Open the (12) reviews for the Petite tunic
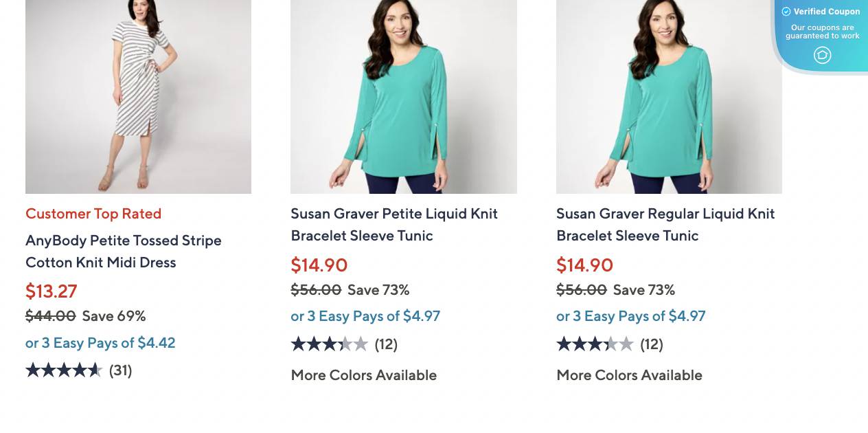Screen dimensions: 868x433 pos(386,344)
